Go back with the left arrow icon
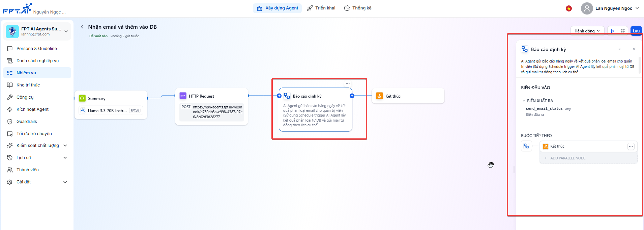The image size is (644, 230). point(82,27)
